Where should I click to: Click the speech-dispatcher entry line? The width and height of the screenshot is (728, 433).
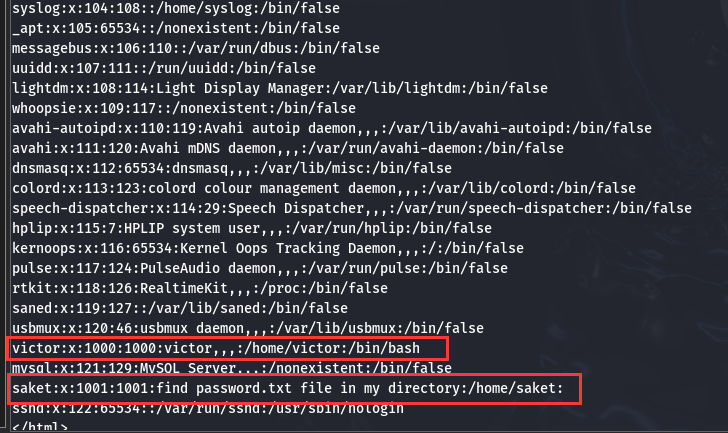(x=351, y=208)
